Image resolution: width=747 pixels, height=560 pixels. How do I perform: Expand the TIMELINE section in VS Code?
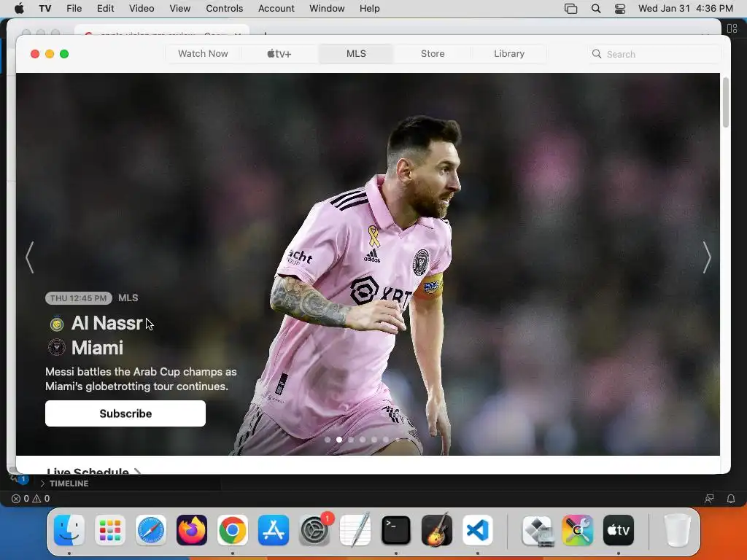pos(64,483)
